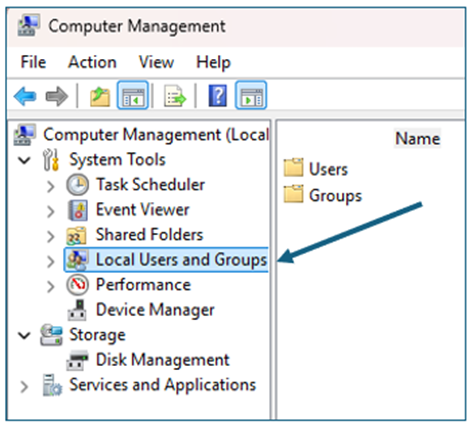
Task: Select Device Manager in the tree
Action: (155, 310)
